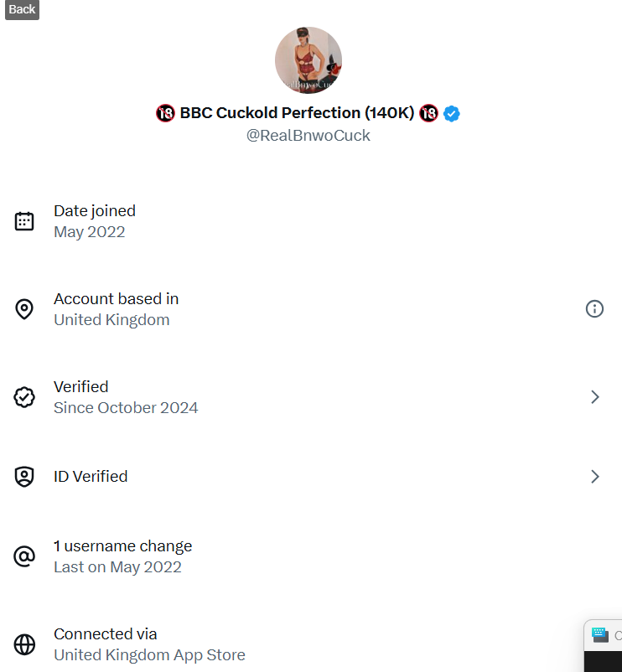Expand the ID Verified details row

[595, 476]
